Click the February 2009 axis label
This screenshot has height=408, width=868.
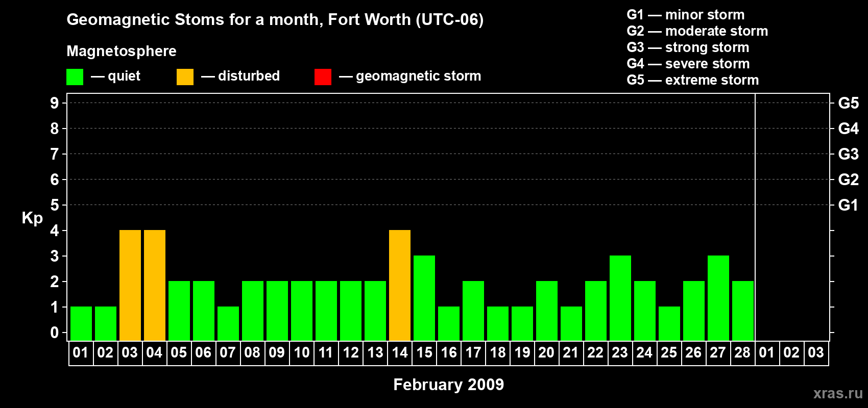coord(448,385)
